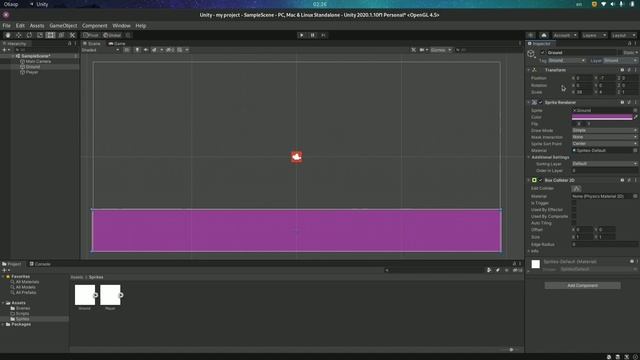Open the object Layer dropdown
Image resolution: width=640 pixels, height=360 pixels.
click(x=620, y=60)
